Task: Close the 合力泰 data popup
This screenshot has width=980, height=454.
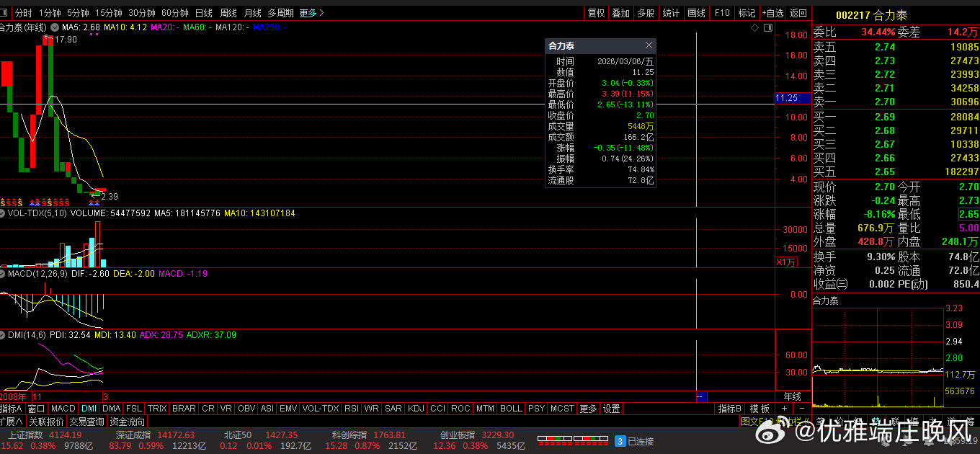Action: point(649,45)
